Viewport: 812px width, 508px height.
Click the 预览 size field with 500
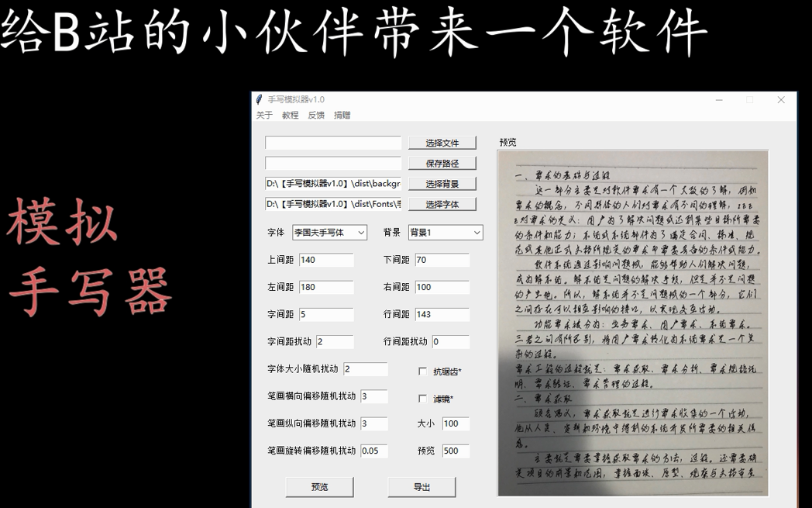[456, 451]
